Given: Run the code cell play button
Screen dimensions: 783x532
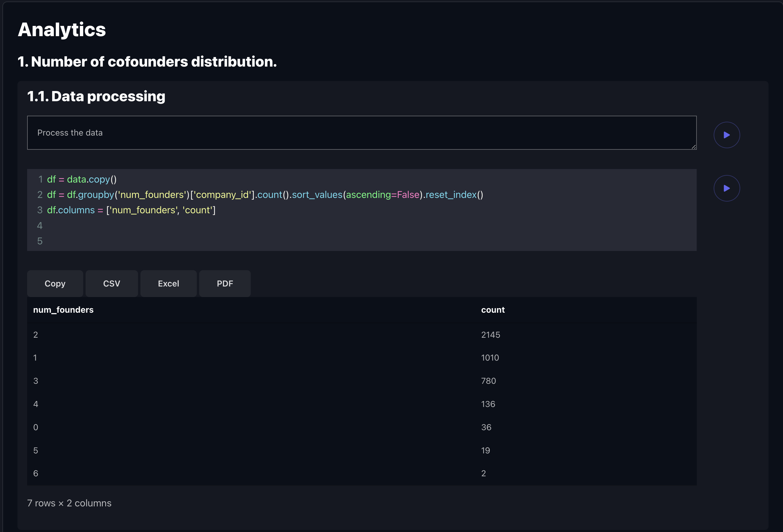Looking at the screenshot, I should pyautogui.click(x=726, y=188).
